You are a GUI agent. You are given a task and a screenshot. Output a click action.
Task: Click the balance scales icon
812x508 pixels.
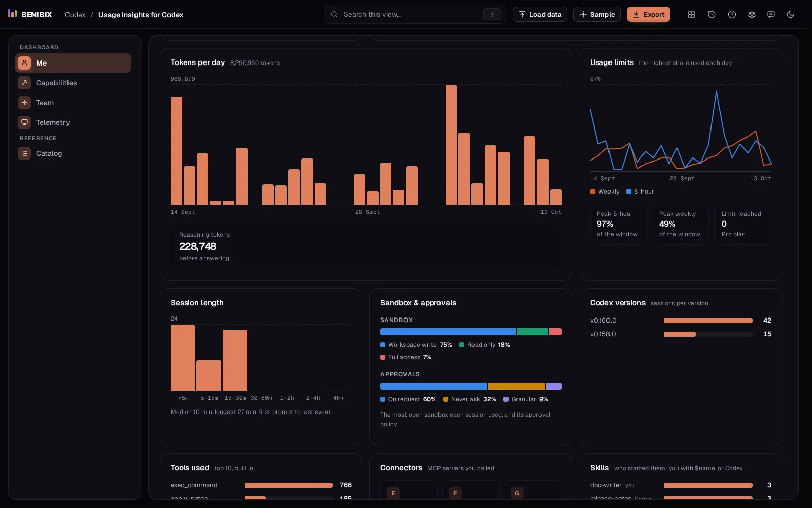coord(752,14)
